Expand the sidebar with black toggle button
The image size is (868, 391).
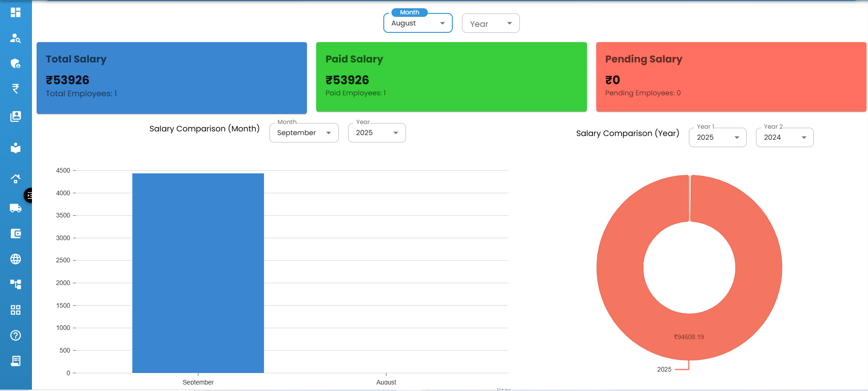coord(29,196)
